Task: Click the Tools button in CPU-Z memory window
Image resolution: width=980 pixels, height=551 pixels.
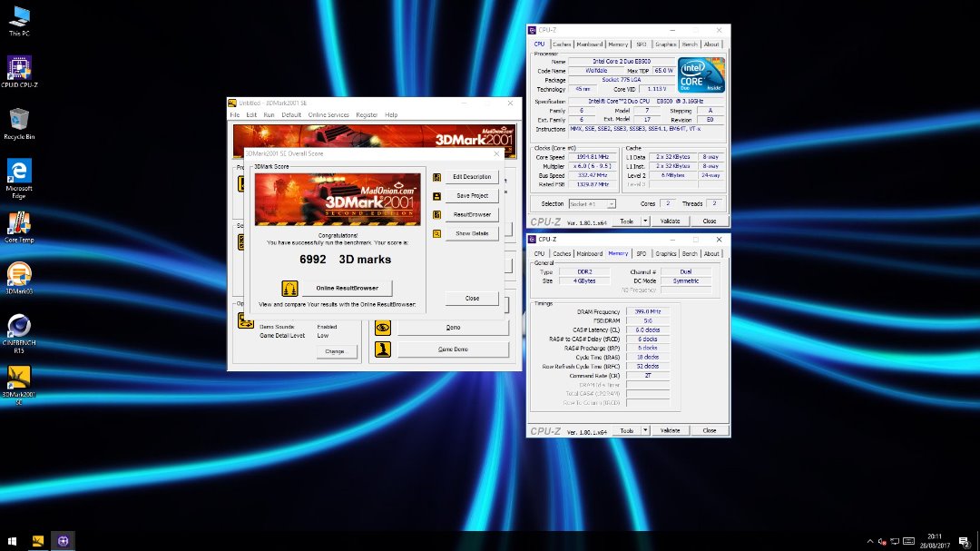Action: pyautogui.click(x=626, y=431)
